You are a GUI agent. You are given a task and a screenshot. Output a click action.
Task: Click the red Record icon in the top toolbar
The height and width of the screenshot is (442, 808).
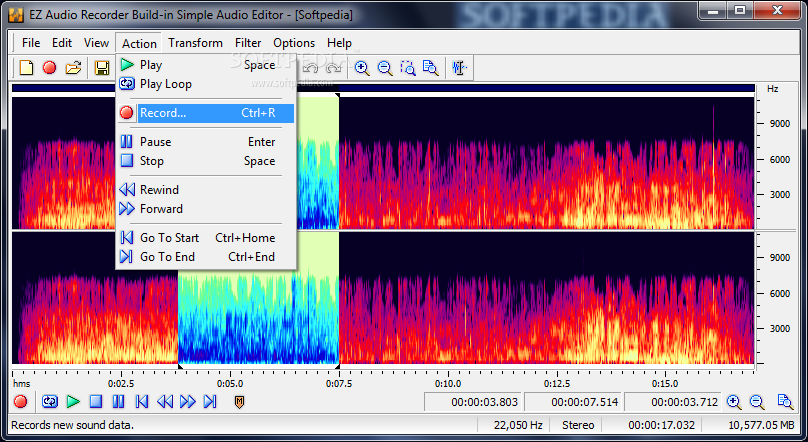pyautogui.click(x=49, y=67)
